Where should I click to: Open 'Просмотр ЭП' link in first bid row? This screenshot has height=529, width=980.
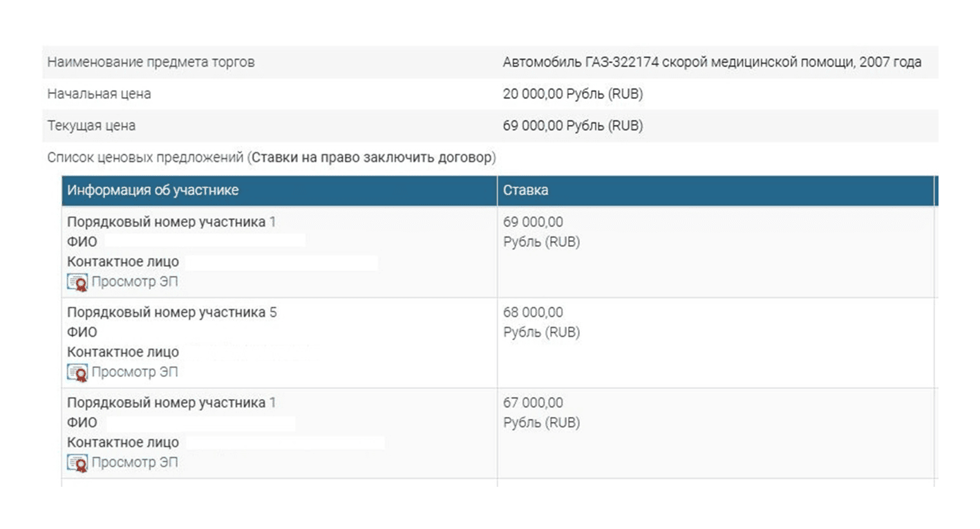[x=135, y=282]
